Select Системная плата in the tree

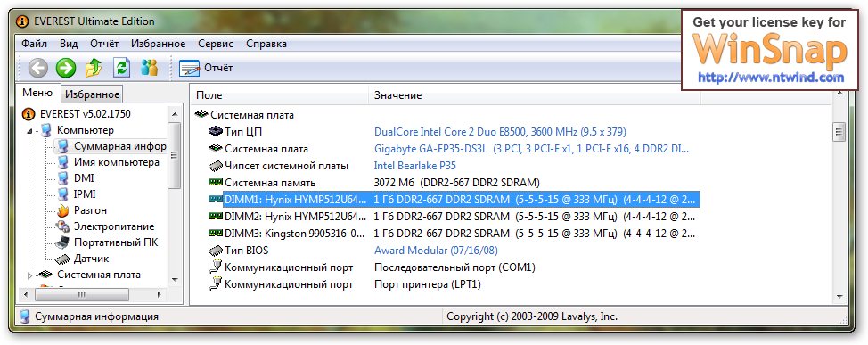point(99,275)
